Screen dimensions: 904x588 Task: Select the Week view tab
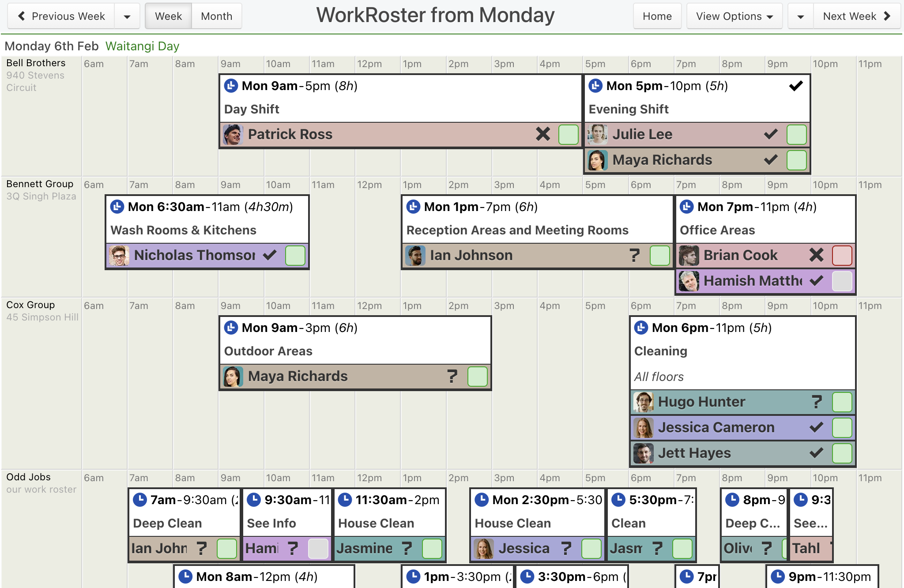coord(168,16)
